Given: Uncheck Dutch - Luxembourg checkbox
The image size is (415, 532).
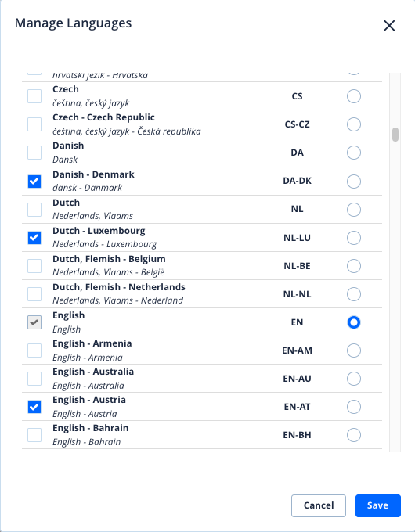Looking at the screenshot, I should pos(34,238).
